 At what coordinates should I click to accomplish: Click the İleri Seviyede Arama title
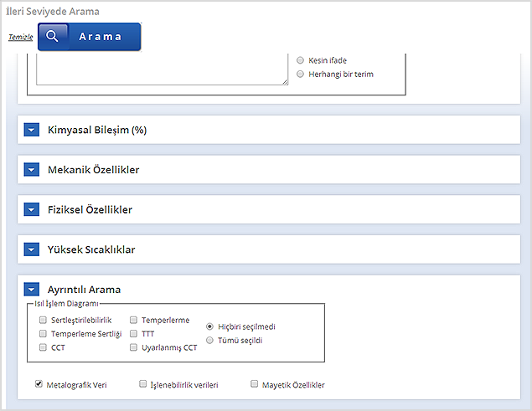click(53, 12)
